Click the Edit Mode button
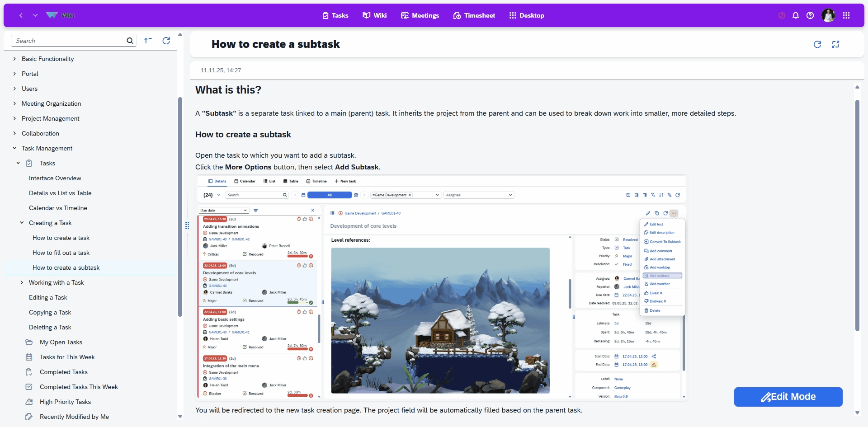Screen dimensions: 868x427 788,397
